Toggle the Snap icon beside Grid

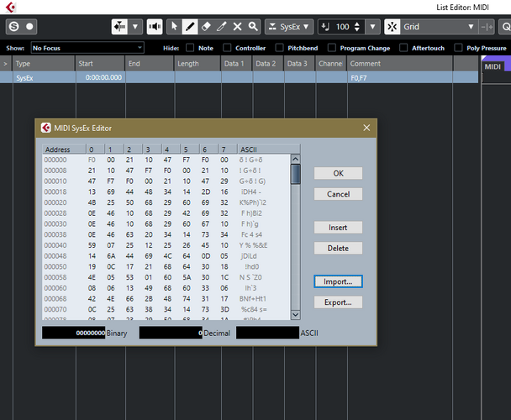click(392, 26)
